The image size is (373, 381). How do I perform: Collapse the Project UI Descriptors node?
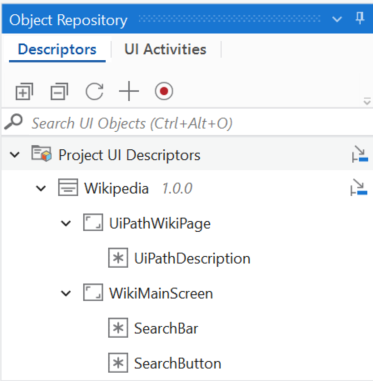pos(15,155)
